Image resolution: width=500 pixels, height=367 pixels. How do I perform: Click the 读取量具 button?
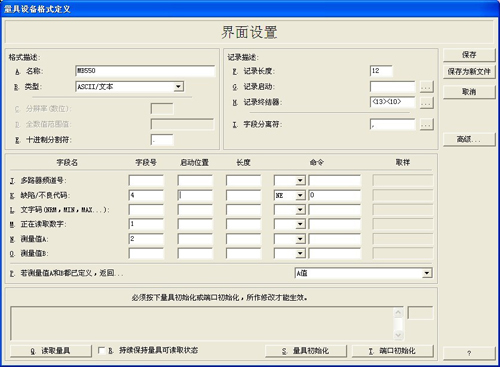51,351
